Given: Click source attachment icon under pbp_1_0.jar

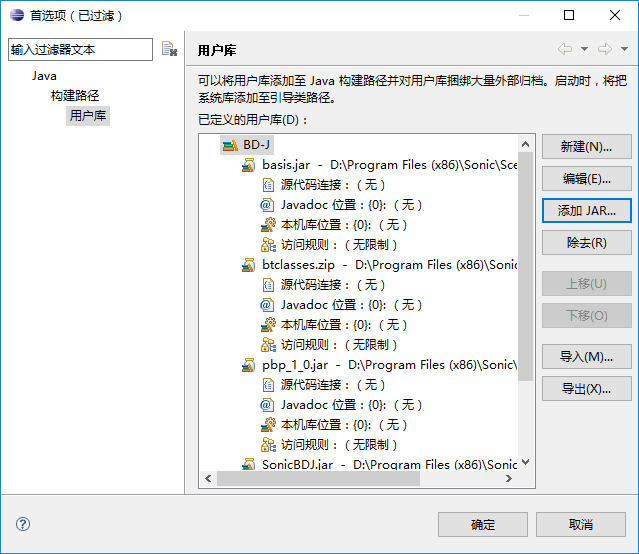Looking at the screenshot, I should click(268, 385).
